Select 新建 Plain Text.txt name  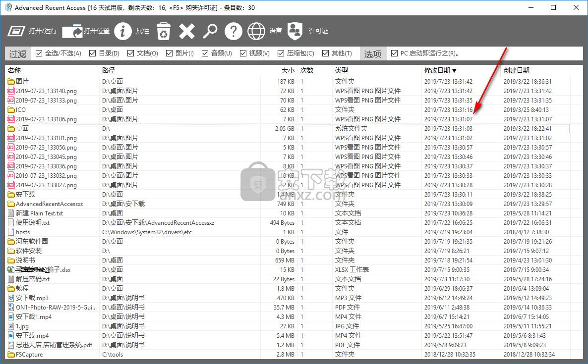click(39, 213)
